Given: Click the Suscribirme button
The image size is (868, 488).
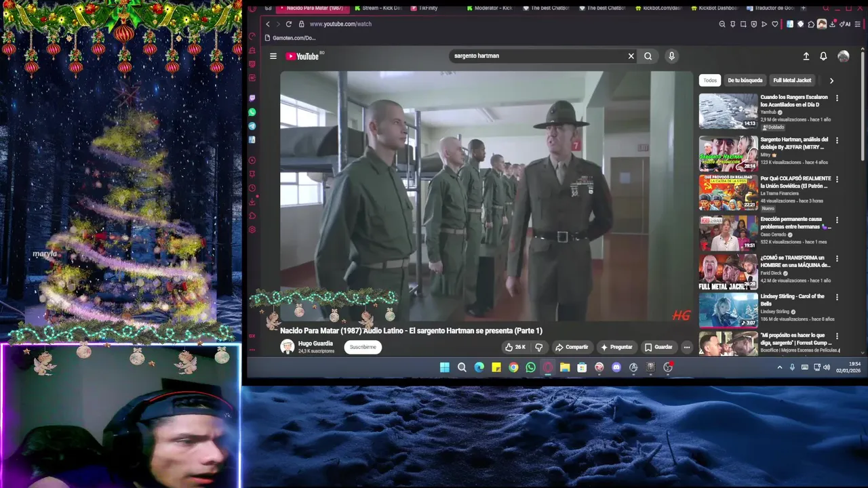Looking at the screenshot, I should [x=363, y=347].
